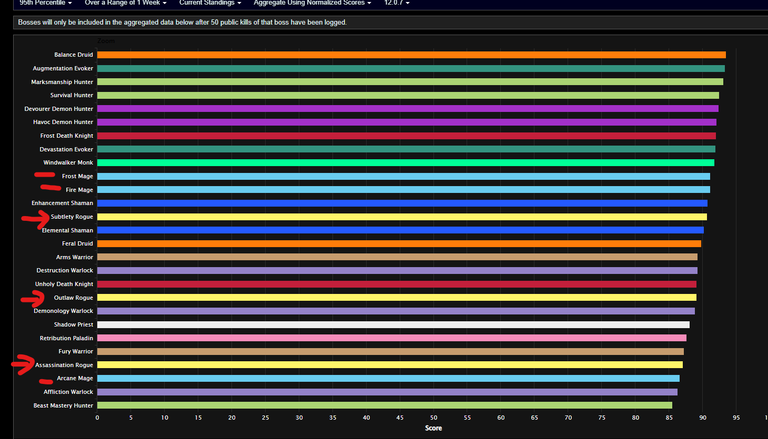Click the Frost Death Knight label

click(x=67, y=136)
